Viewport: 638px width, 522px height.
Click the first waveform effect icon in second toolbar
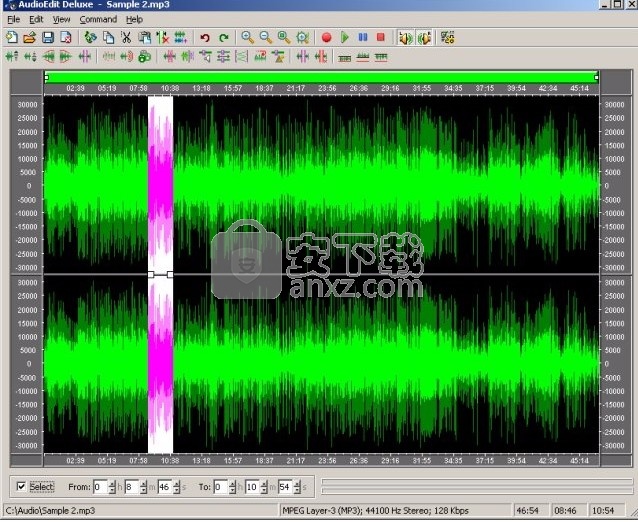pyautogui.click(x=12, y=57)
